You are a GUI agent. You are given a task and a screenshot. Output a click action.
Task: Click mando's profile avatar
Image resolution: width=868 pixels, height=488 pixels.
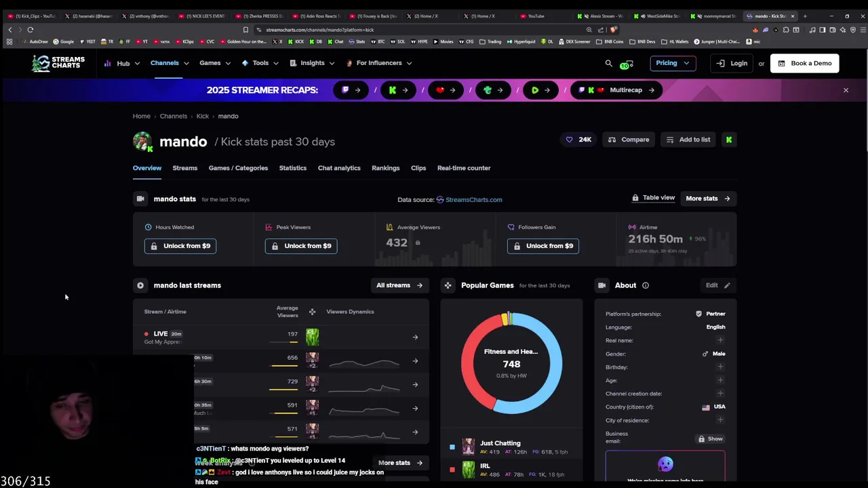[x=142, y=141]
